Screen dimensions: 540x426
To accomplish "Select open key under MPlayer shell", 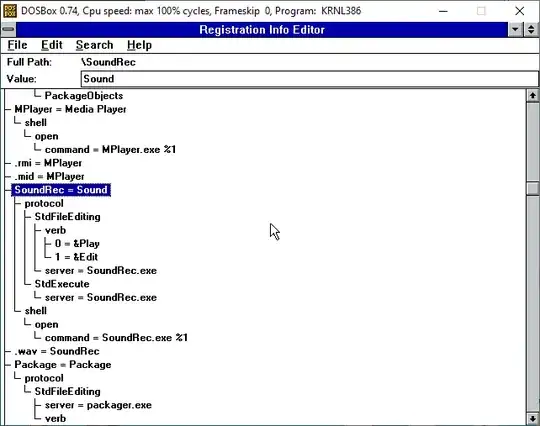I will pyautogui.click(x=46, y=136).
